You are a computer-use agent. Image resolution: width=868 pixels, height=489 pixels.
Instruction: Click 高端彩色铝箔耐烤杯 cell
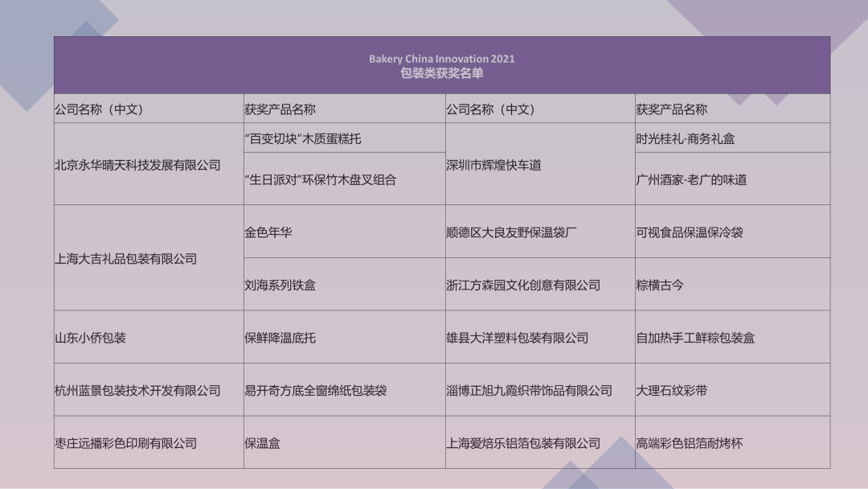pyautogui.click(x=732, y=442)
